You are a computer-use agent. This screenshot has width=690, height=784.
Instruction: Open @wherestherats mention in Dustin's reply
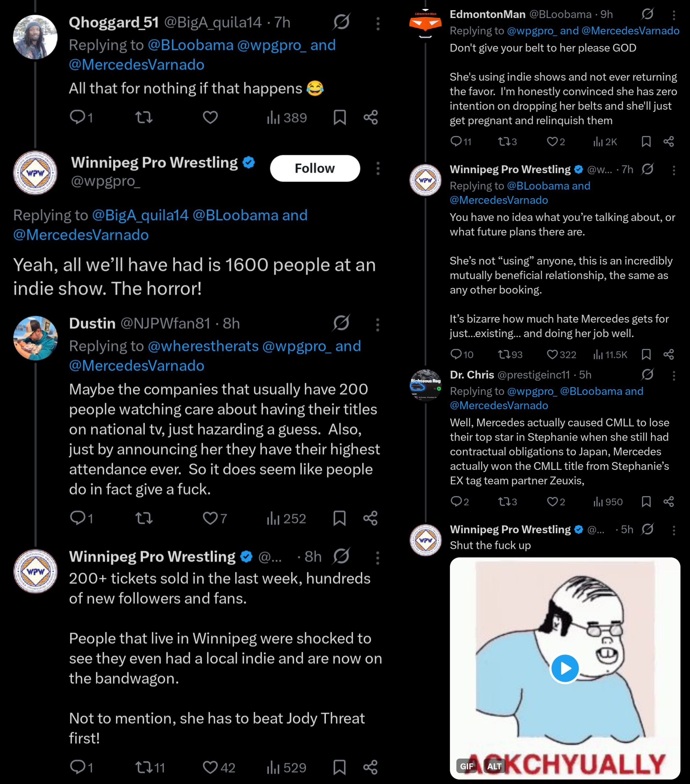[x=203, y=346]
